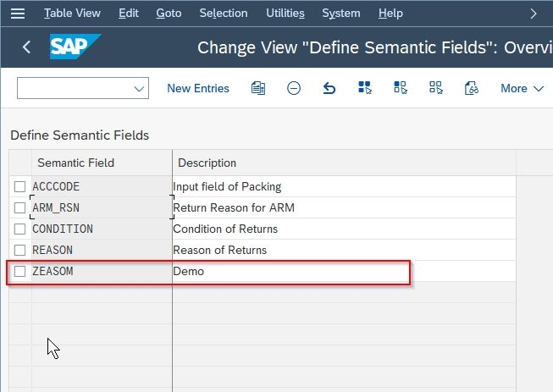Show overflow menus with right chevron
553x392 pixels.
tap(534, 14)
